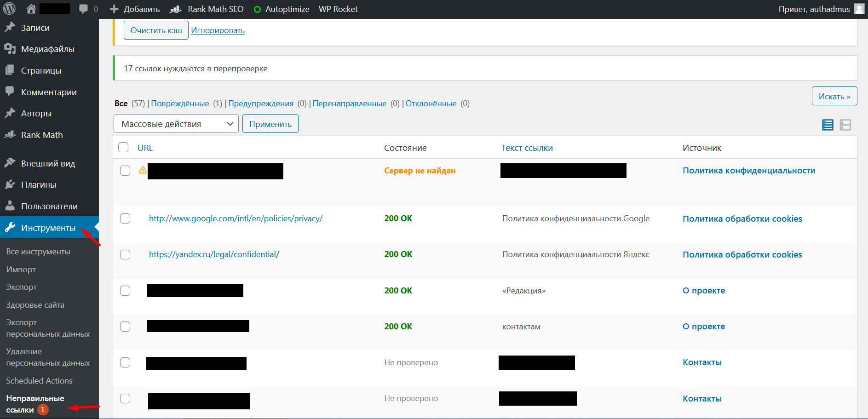Follow the yandex.ru/legal/confidential link
This screenshot has height=419, width=868.
(x=214, y=254)
